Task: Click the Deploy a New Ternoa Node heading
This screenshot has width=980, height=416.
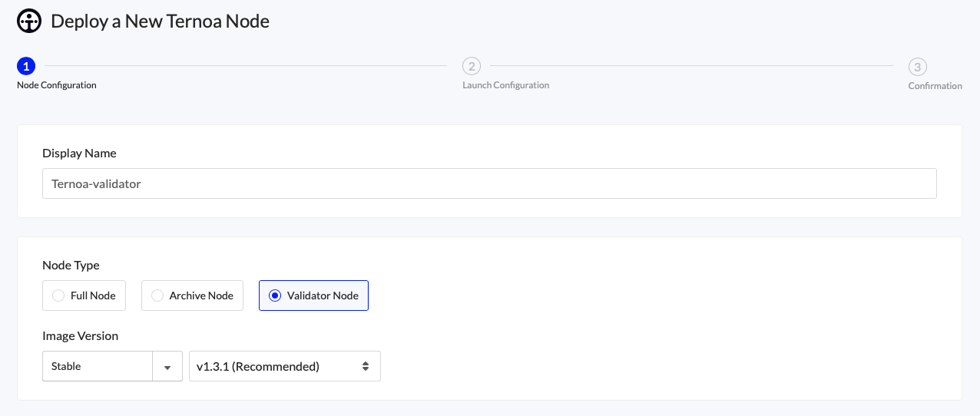Action: coord(160,21)
